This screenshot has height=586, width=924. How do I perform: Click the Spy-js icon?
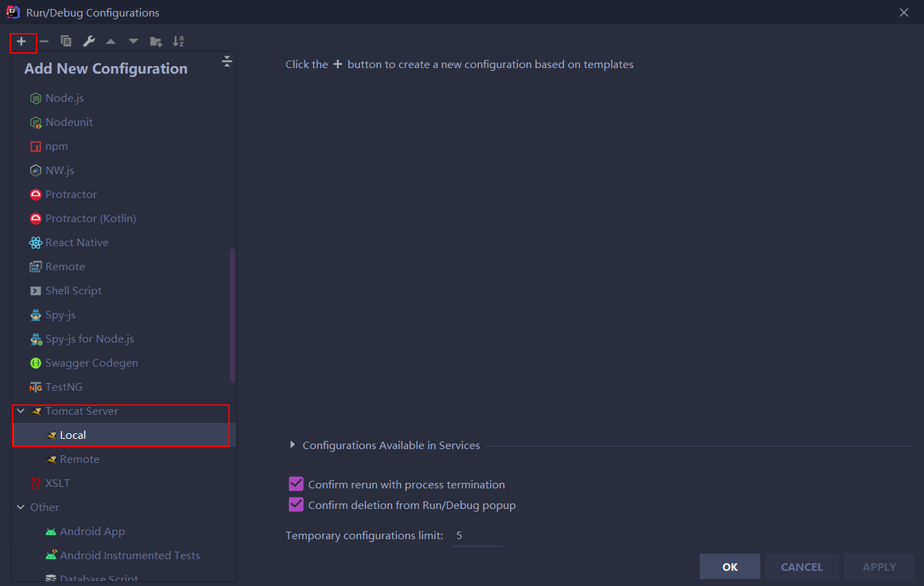[36, 315]
